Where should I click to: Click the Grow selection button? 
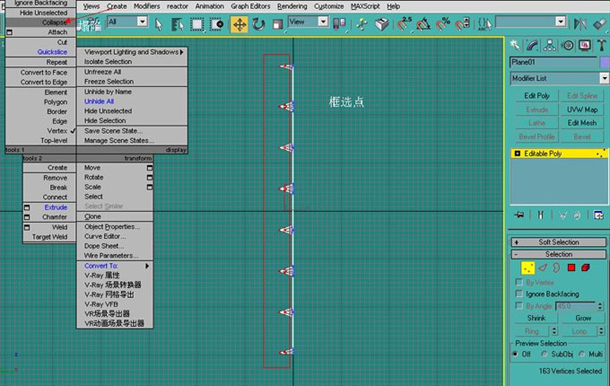(583, 318)
